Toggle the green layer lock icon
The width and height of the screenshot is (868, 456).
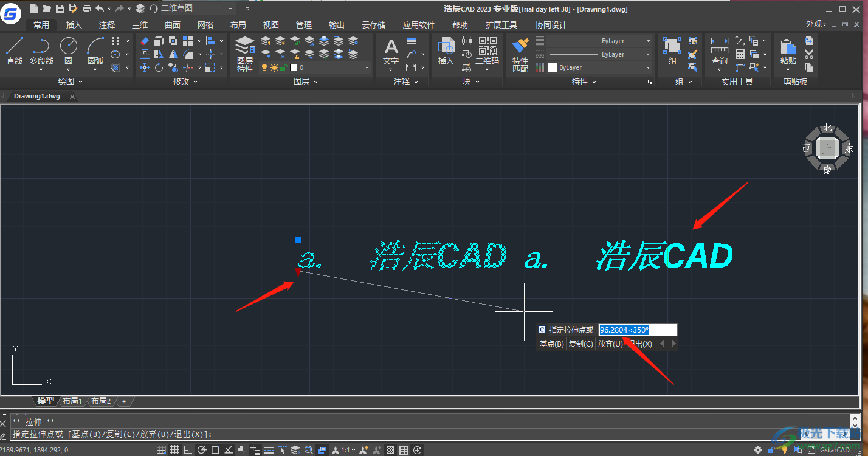tap(283, 67)
